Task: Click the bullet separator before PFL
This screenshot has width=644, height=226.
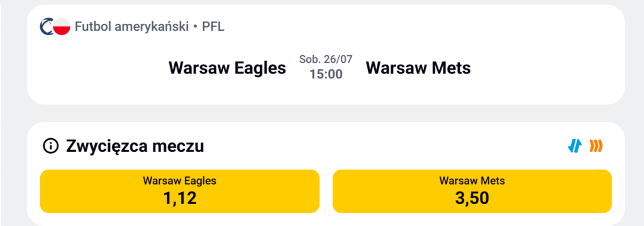Action: pyautogui.click(x=195, y=27)
